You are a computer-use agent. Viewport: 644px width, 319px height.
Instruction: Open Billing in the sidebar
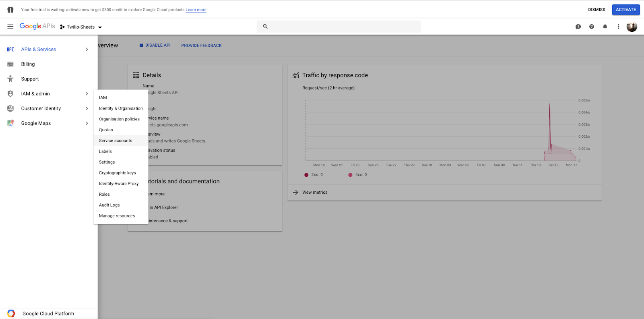click(49, 64)
